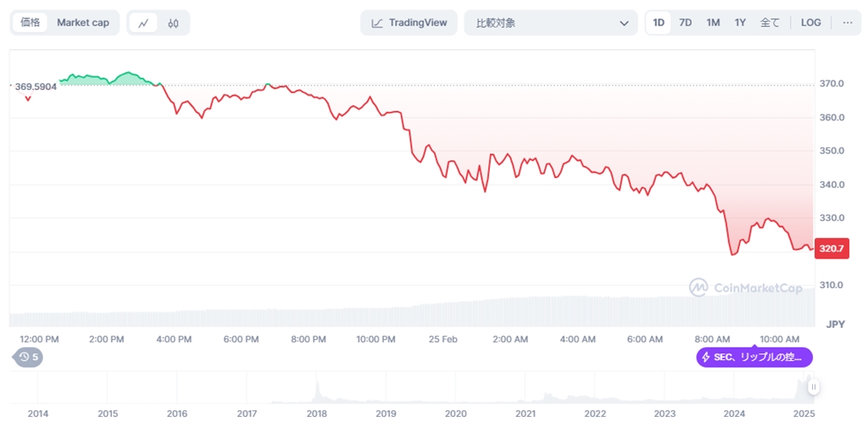Switch chart range to 1M
The height and width of the screenshot is (433, 868).
coord(713,23)
